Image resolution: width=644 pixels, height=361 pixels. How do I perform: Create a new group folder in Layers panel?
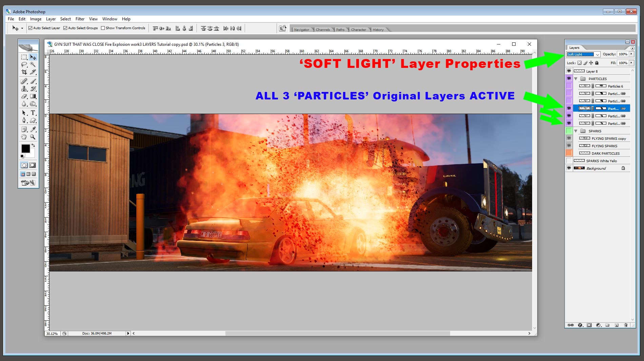[x=607, y=325]
